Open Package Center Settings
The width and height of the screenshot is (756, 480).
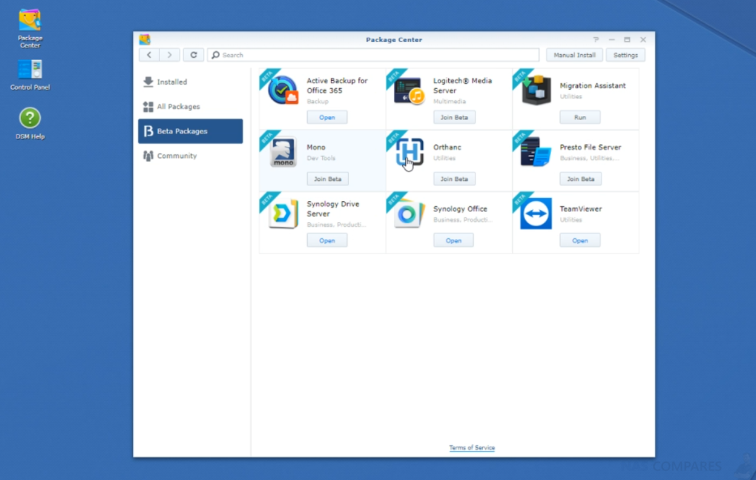pyautogui.click(x=625, y=55)
